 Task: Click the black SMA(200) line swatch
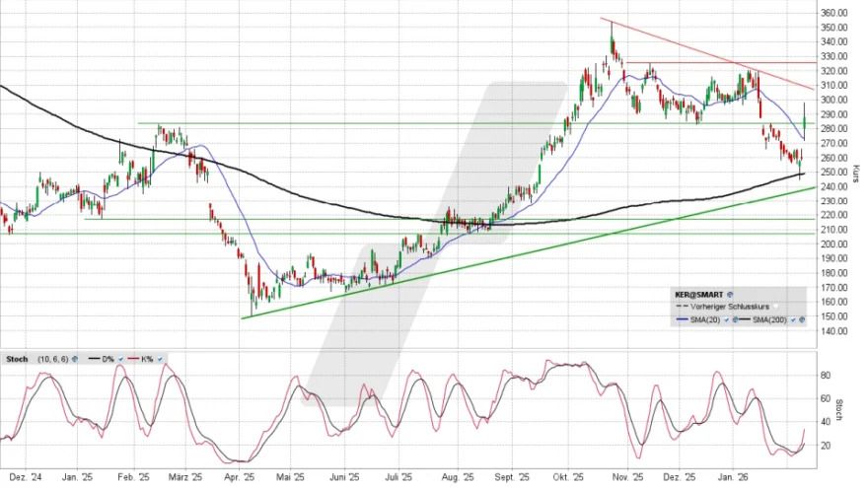pos(746,319)
